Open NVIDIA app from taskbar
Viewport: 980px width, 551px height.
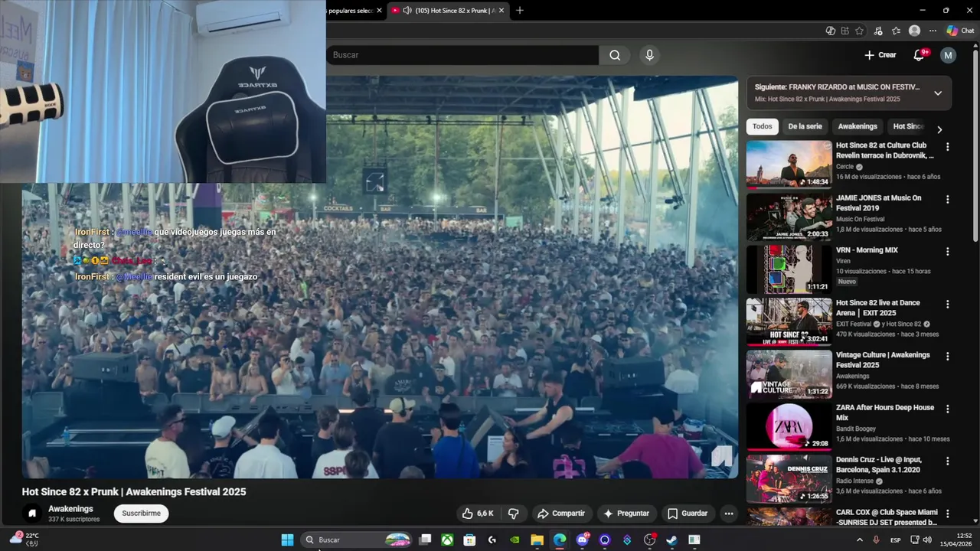coord(514,540)
